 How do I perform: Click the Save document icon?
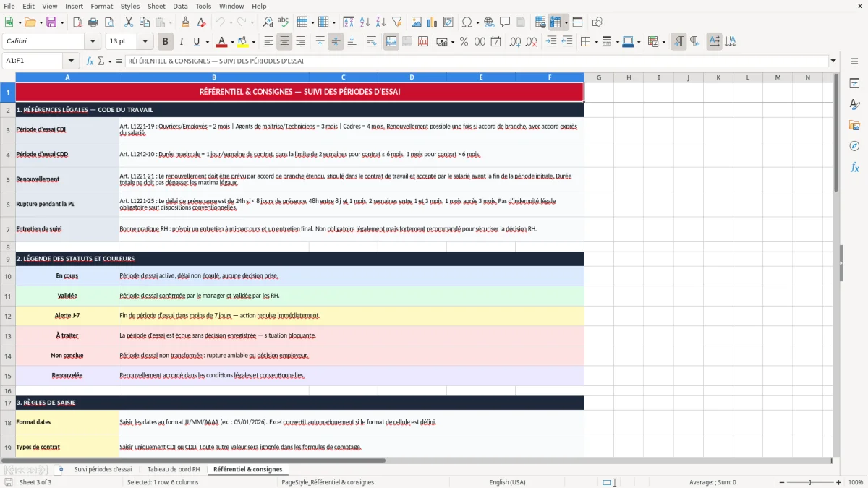[x=51, y=22]
